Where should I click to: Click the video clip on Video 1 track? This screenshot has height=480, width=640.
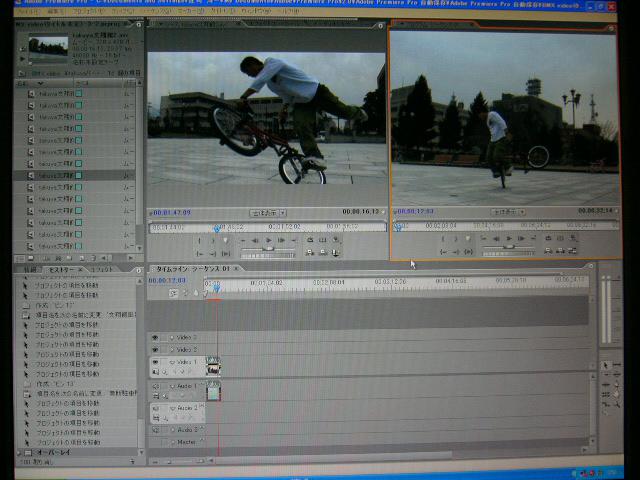[x=213, y=367]
